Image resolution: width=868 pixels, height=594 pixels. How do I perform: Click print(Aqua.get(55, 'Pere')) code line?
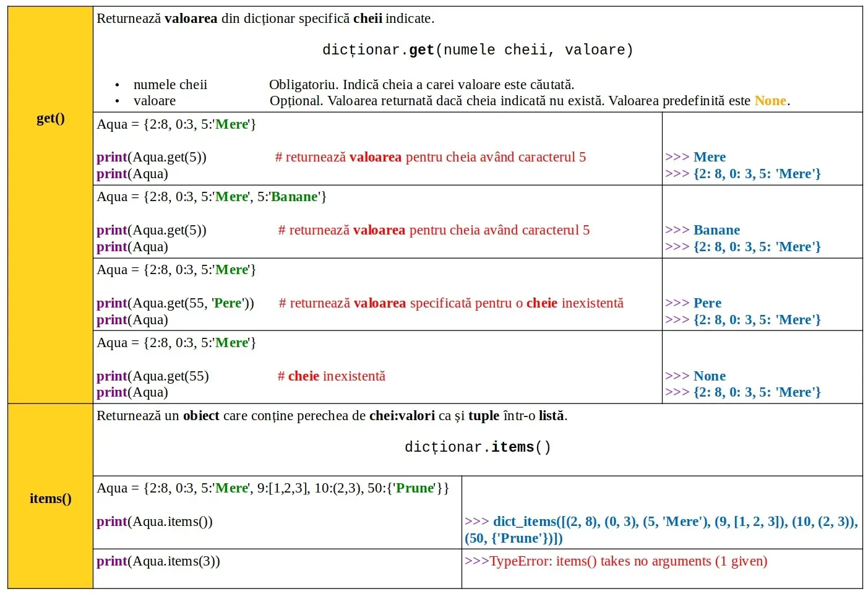175,303
